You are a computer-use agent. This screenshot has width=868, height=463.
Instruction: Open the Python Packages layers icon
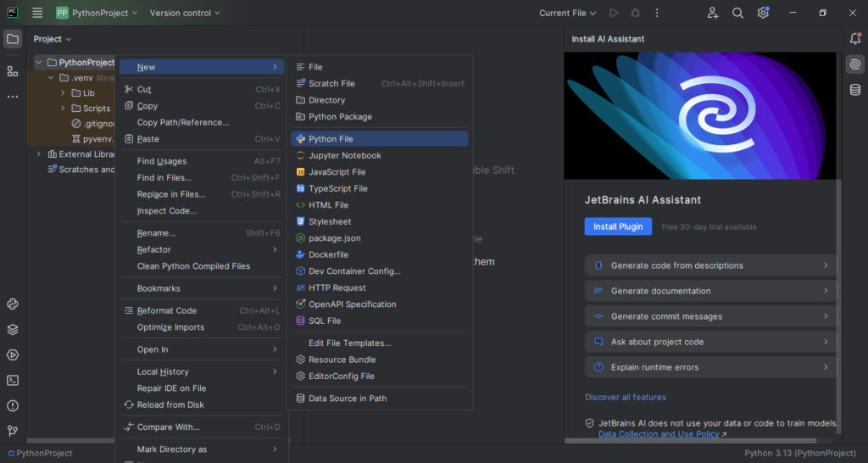(13, 330)
